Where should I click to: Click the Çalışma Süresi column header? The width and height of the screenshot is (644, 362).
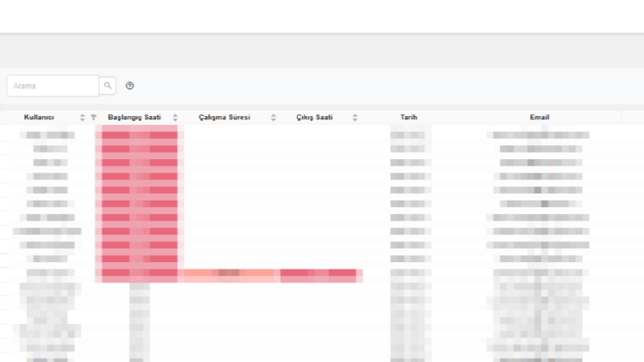[x=224, y=118]
